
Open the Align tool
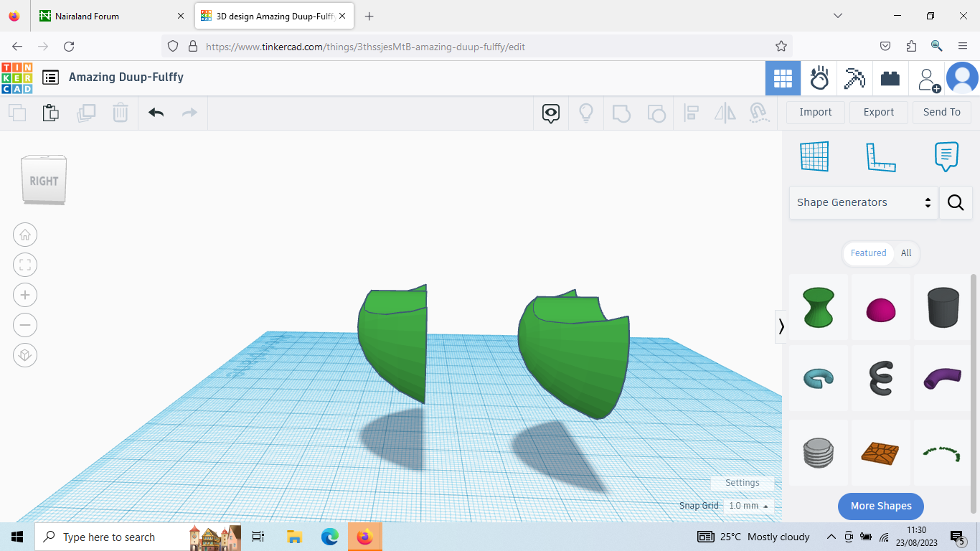[x=691, y=113]
